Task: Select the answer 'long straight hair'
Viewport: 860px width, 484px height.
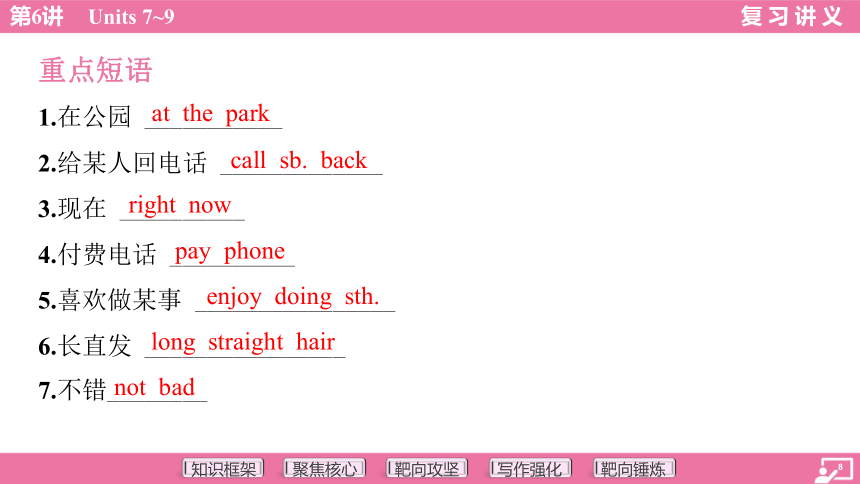Action: click(x=243, y=342)
